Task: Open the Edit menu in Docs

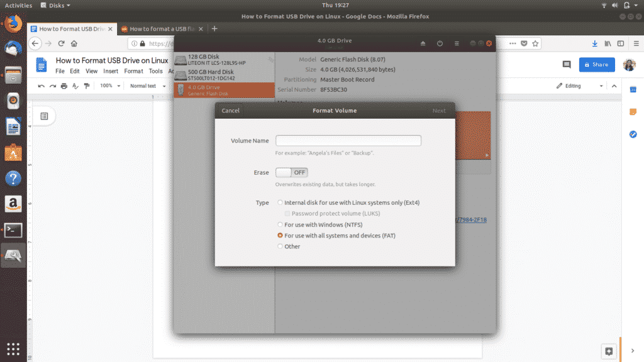Action: tap(74, 72)
